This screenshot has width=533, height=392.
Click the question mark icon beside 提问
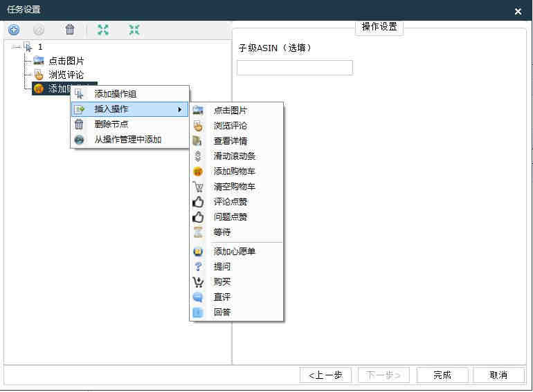(198, 267)
